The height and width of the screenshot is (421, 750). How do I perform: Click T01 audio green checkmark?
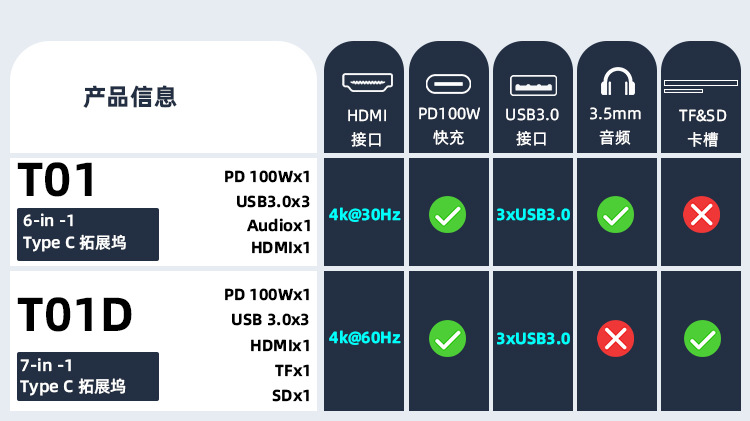click(x=615, y=214)
